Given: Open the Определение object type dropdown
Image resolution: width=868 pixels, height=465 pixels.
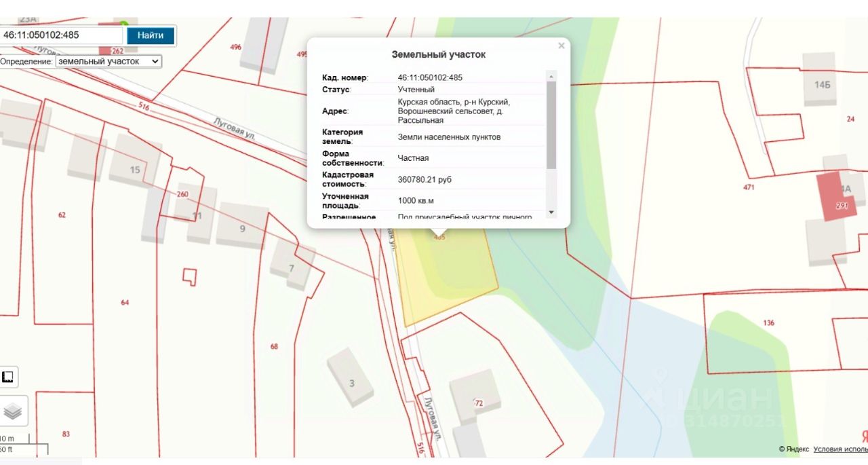Looking at the screenshot, I should click(108, 61).
